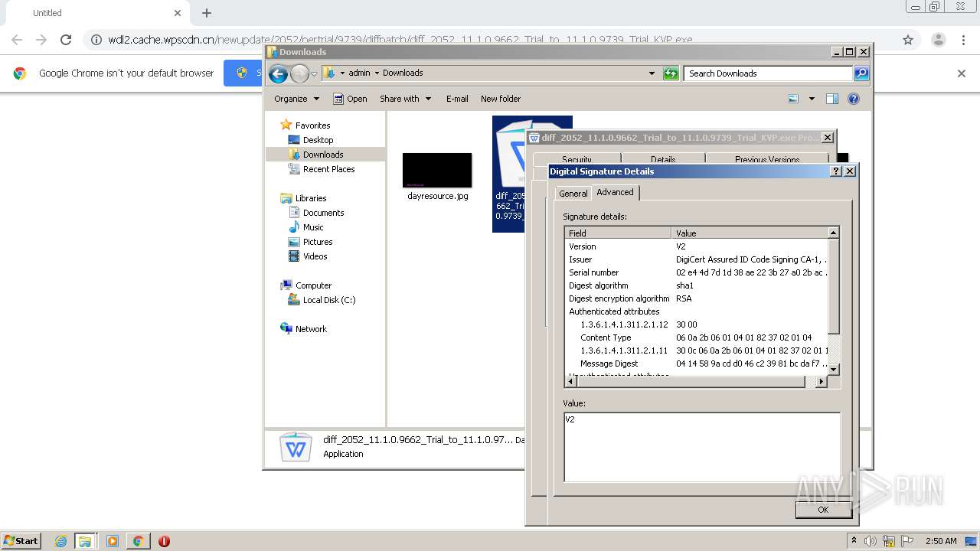Open Chrome profile avatar

point(938,40)
